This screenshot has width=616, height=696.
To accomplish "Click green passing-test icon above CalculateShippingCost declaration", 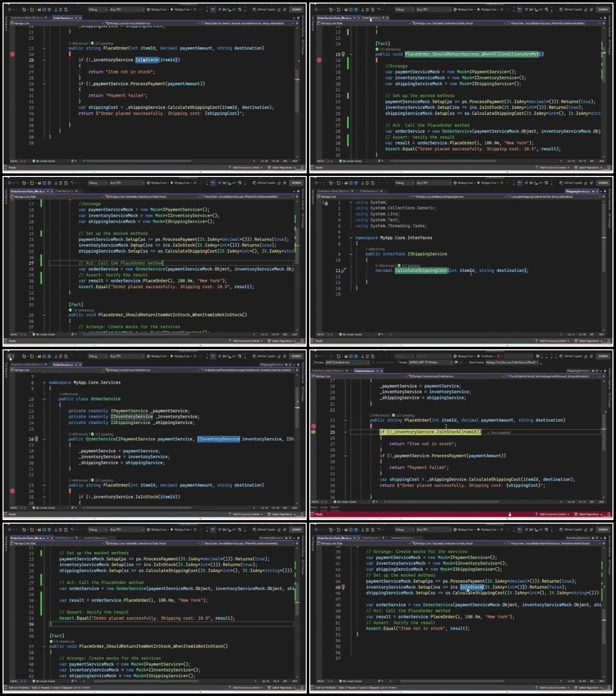I will click(399, 266).
